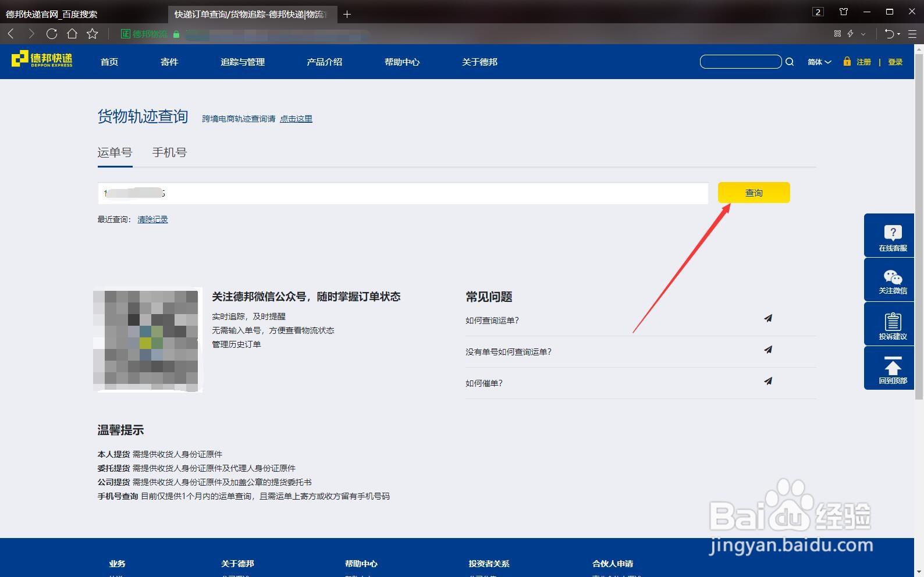Switch to the 运单号 tab
The width and height of the screenshot is (924, 577).
click(x=115, y=152)
